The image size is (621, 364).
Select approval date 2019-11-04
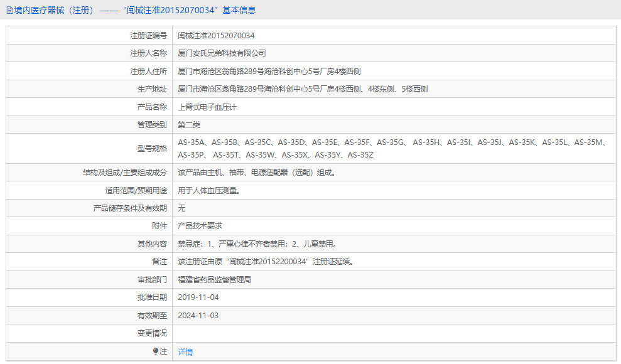point(198,297)
